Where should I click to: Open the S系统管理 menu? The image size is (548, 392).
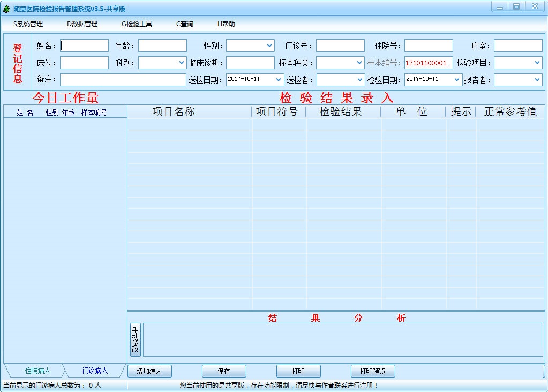[28, 24]
